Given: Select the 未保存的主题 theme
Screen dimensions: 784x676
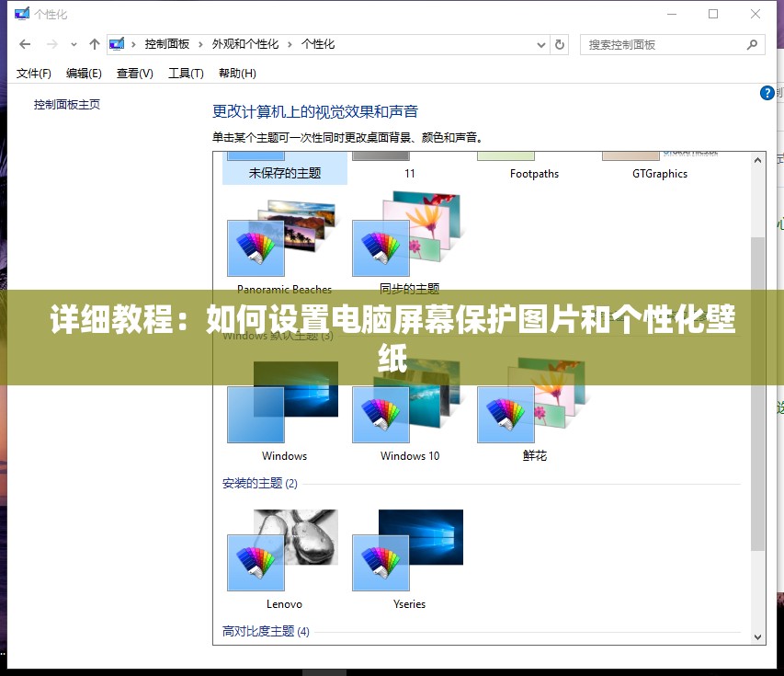Looking at the screenshot, I should coord(285,168).
